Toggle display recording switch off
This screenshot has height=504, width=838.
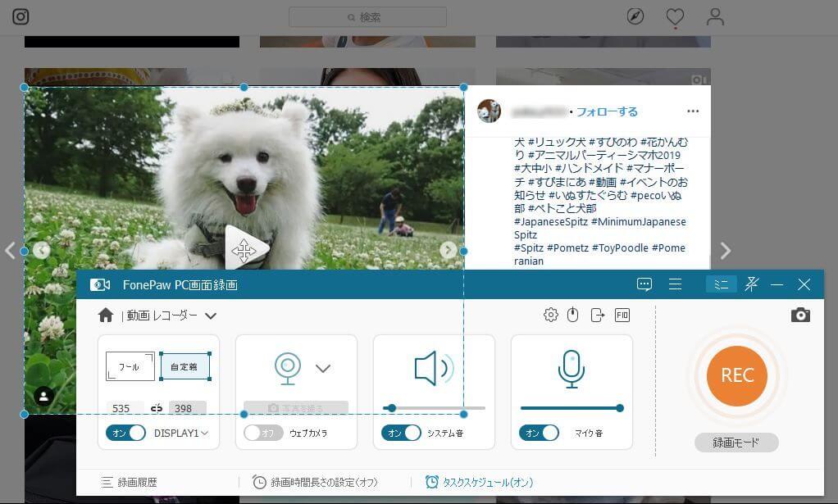tap(125, 433)
